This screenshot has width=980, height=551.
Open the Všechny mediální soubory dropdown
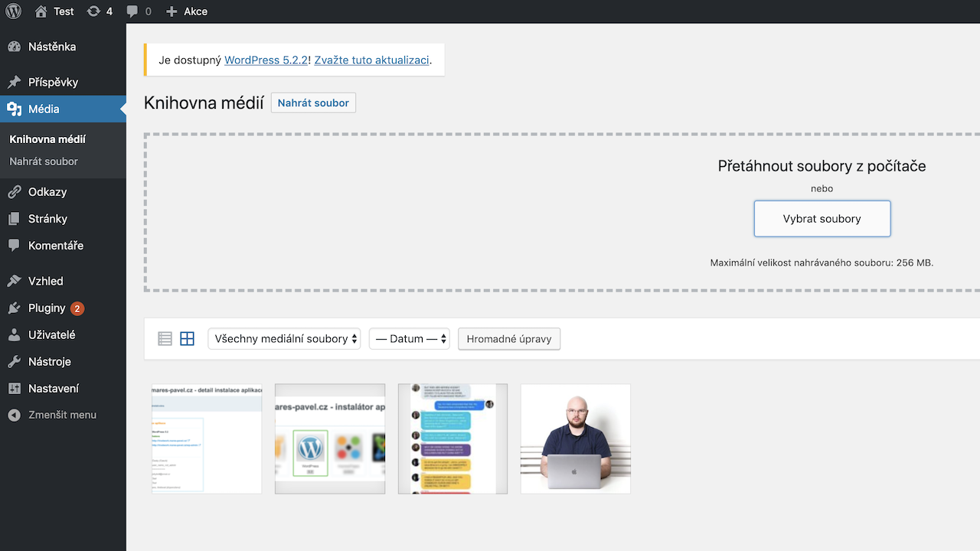click(283, 338)
